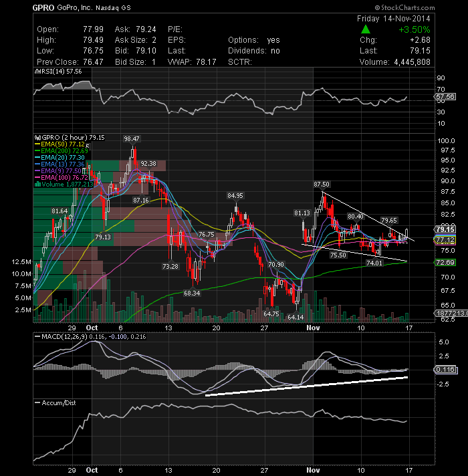Click the purple line marker before EMA(9)
The image size is (468, 476).
pos(37,171)
